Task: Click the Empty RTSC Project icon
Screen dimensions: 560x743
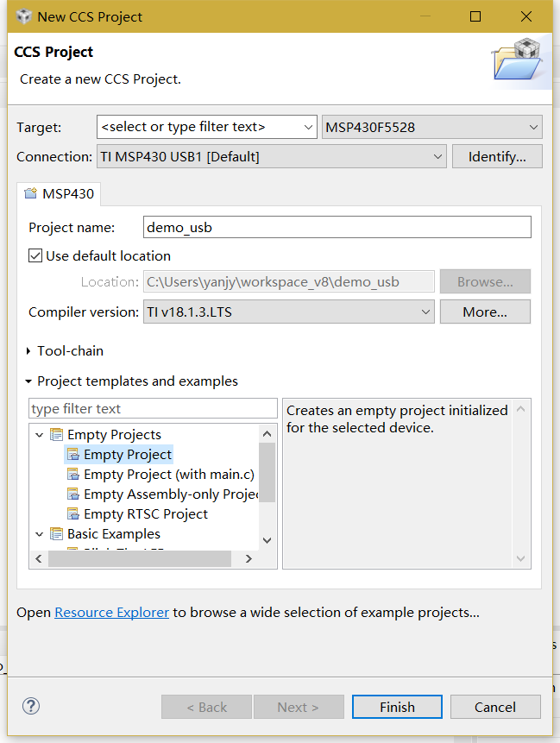Action: point(72,513)
